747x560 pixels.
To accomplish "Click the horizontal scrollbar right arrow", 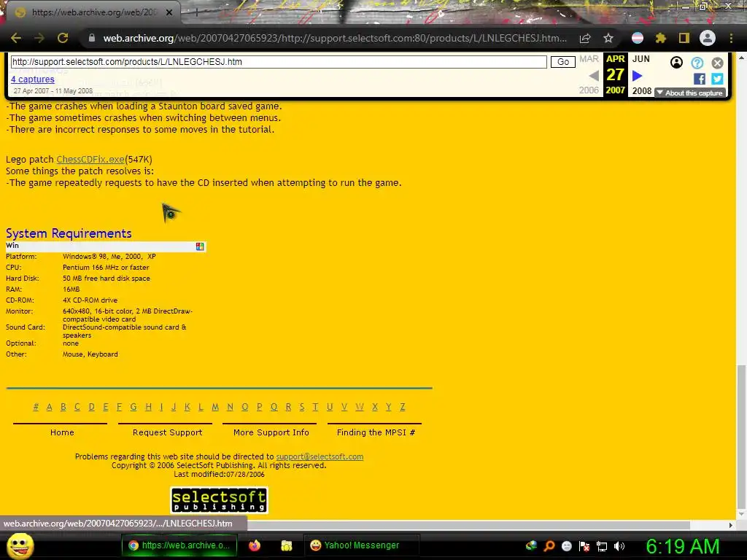I will point(731,525).
